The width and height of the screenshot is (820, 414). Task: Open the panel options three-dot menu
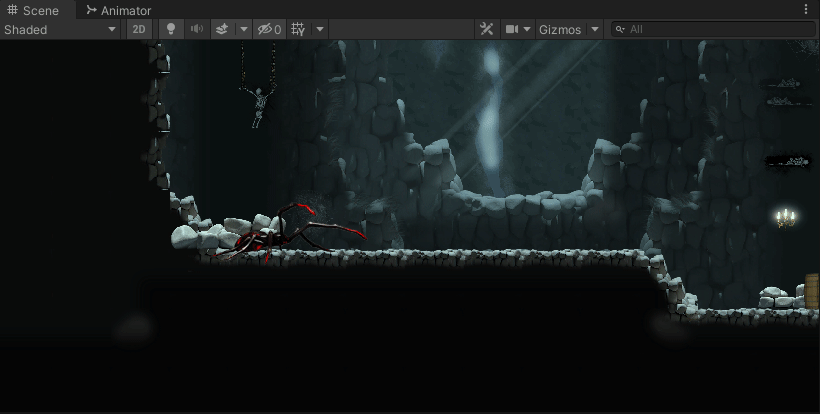[x=806, y=9]
